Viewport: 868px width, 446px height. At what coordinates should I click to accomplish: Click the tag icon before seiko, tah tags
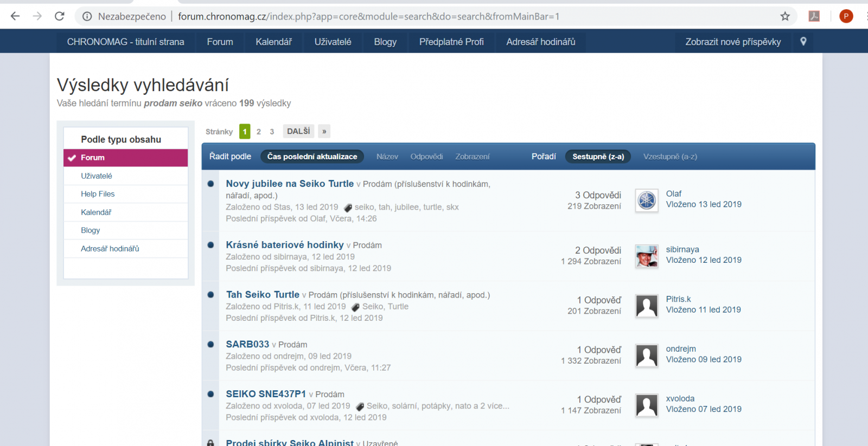[348, 208]
